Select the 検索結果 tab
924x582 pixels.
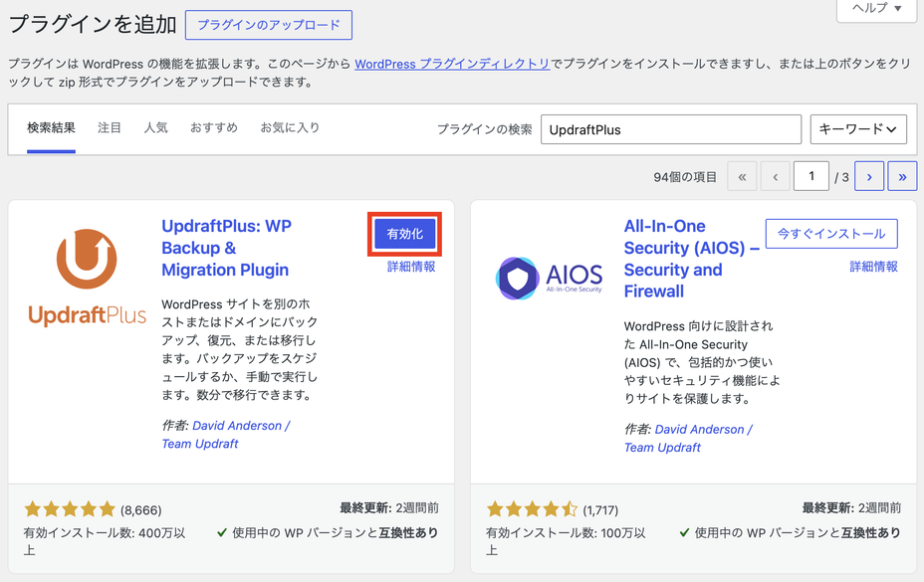click(x=51, y=127)
